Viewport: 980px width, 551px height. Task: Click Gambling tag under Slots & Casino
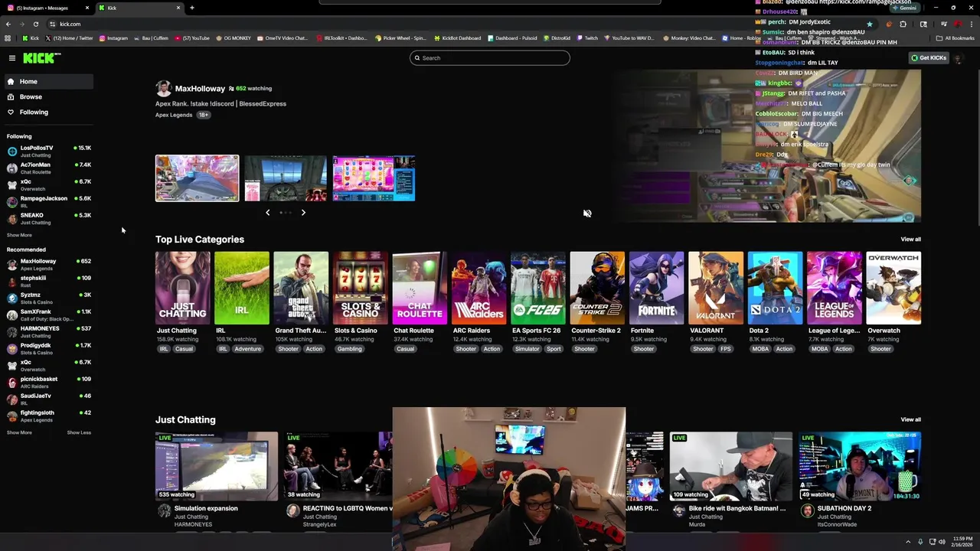point(349,349)
